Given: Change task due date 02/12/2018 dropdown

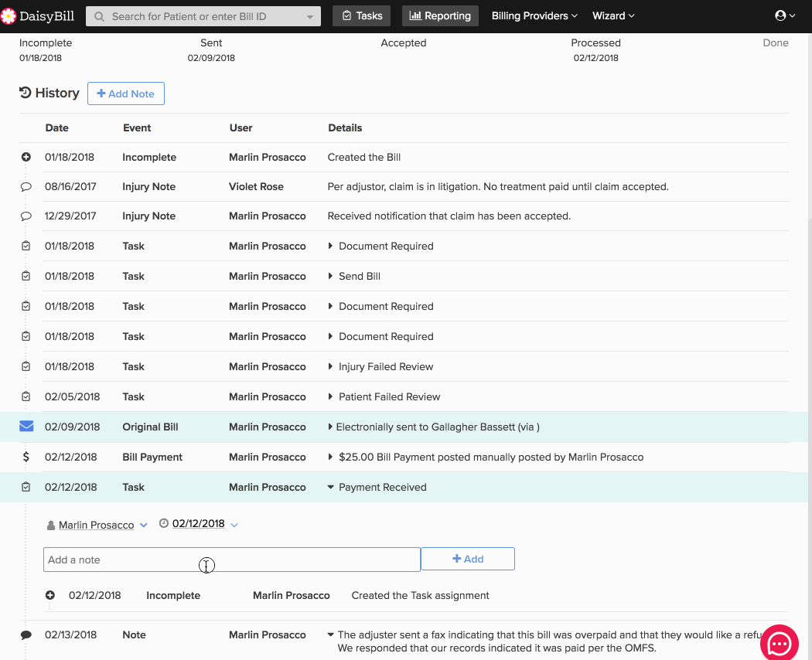Looking at the screenshot, I should pos(234,525).
